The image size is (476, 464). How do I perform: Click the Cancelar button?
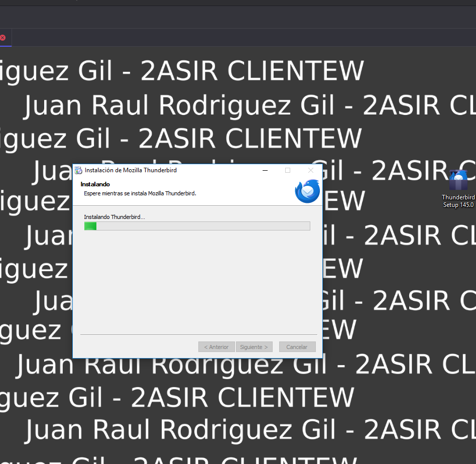pyautogui.click(x=297, y=347)
